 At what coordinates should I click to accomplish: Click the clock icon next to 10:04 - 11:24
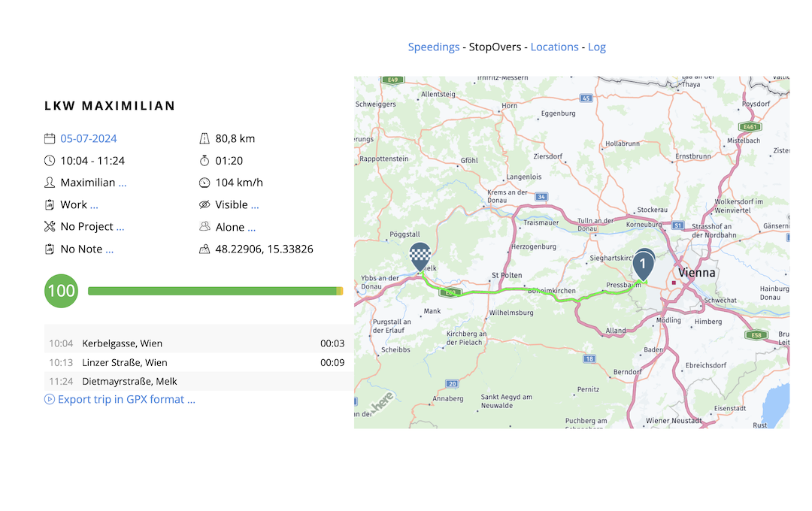point(50,160)
